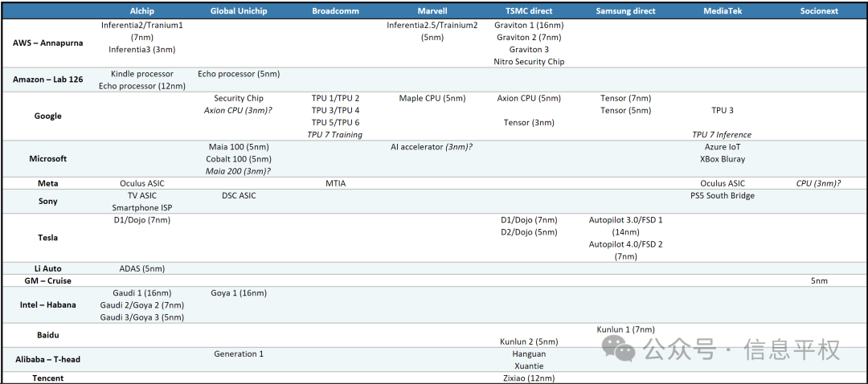Select the Kunlun 2 (5nm) cell
Image resolution: width=868 pixels, height=384 pixels.
click(529, 341)
